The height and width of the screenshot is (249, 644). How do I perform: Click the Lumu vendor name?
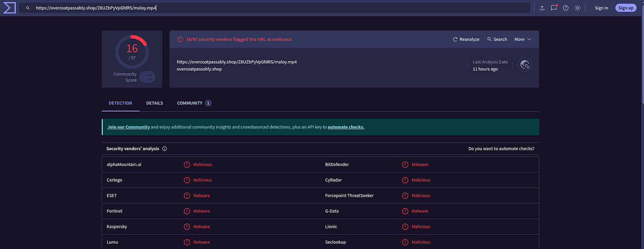(x=112, y=242)
